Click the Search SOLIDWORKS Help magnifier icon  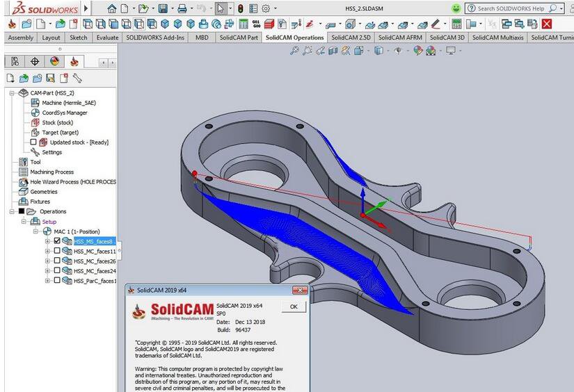(x=553, y=8)
